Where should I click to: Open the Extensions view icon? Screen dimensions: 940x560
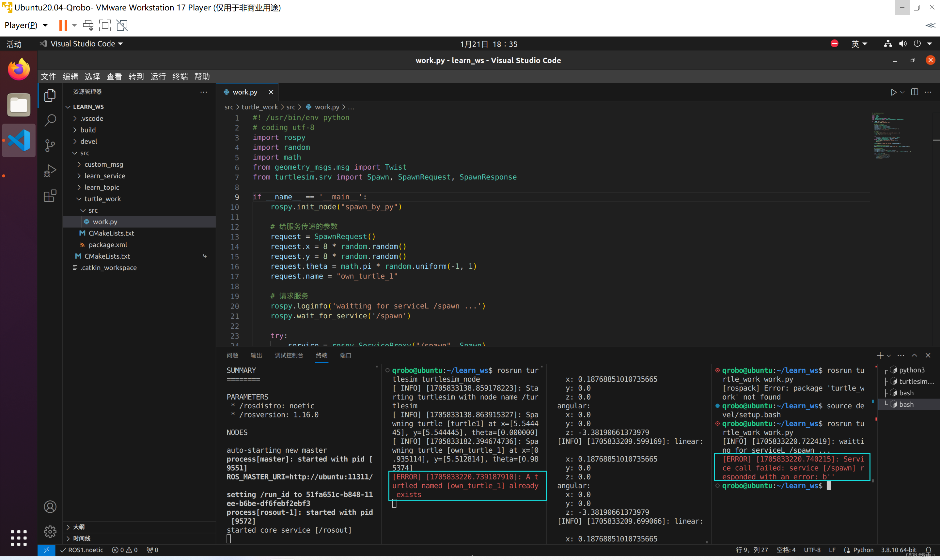pos(50,196)
